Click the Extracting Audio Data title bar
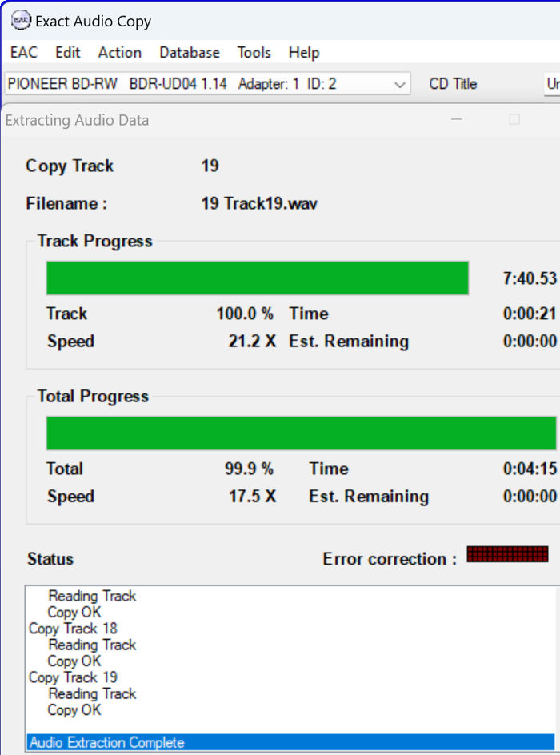Image resolution: width=560 pixels, height=755 pixels. (x=226, y=120)
